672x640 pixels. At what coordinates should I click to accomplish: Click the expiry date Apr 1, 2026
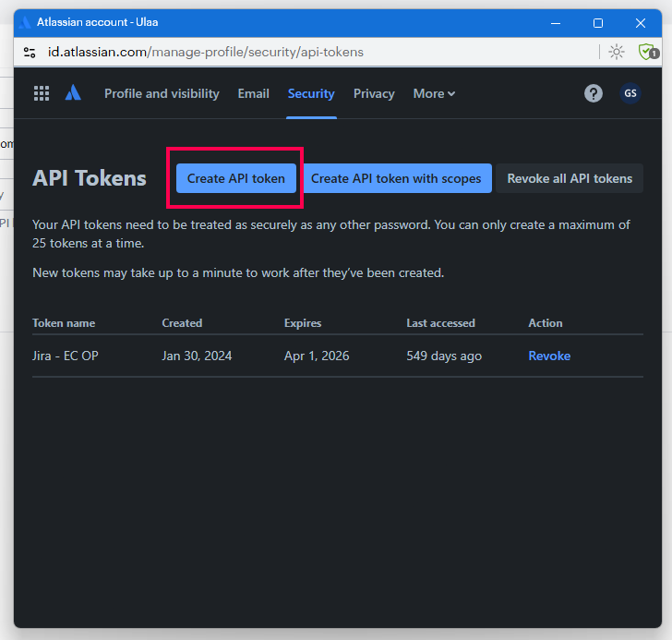317,356
